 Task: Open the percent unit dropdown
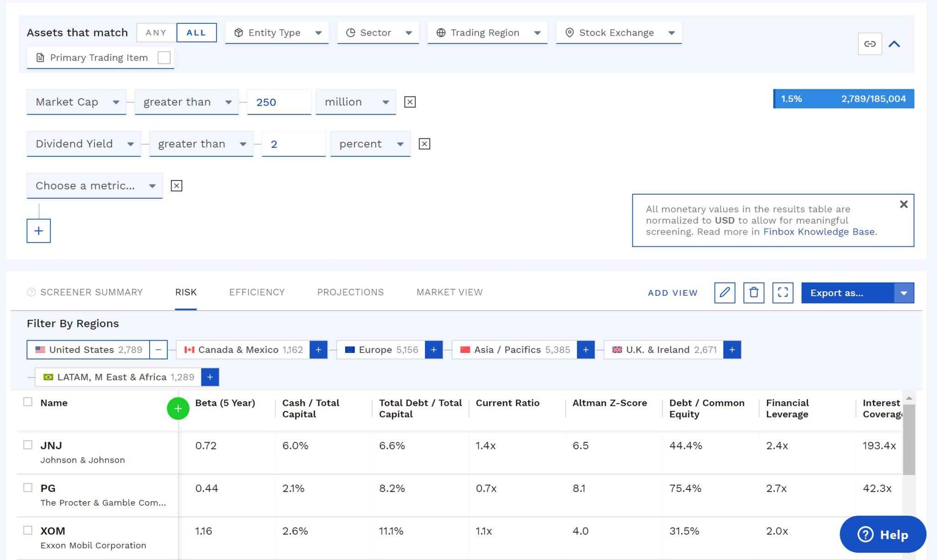coord(371,144)
